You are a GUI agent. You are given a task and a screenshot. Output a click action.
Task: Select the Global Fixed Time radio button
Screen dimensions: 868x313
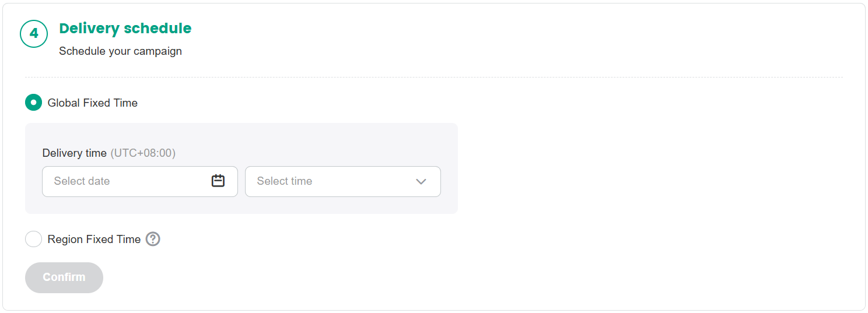click(x=34, y=103)
